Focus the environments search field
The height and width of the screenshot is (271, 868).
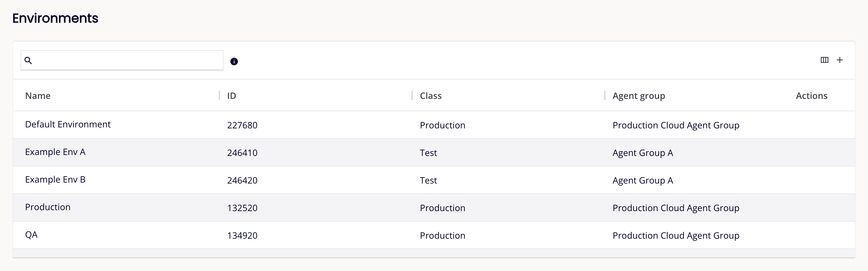point(122,60)
